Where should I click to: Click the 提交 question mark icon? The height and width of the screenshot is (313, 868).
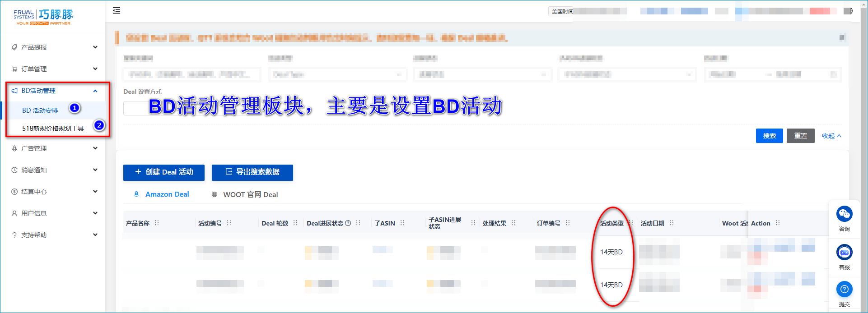click(844, 289)
